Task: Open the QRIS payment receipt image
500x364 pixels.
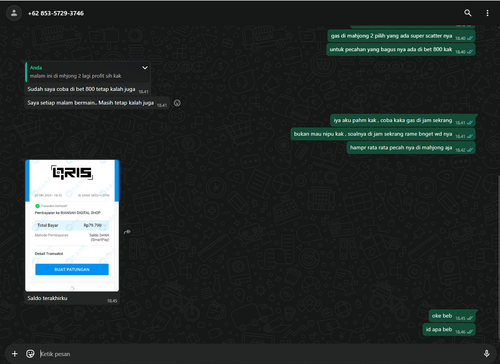Action: 72,226
